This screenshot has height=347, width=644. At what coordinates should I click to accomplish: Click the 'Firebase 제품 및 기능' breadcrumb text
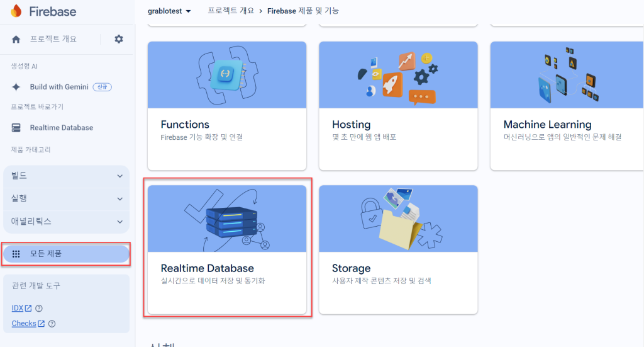pos(303,11)
